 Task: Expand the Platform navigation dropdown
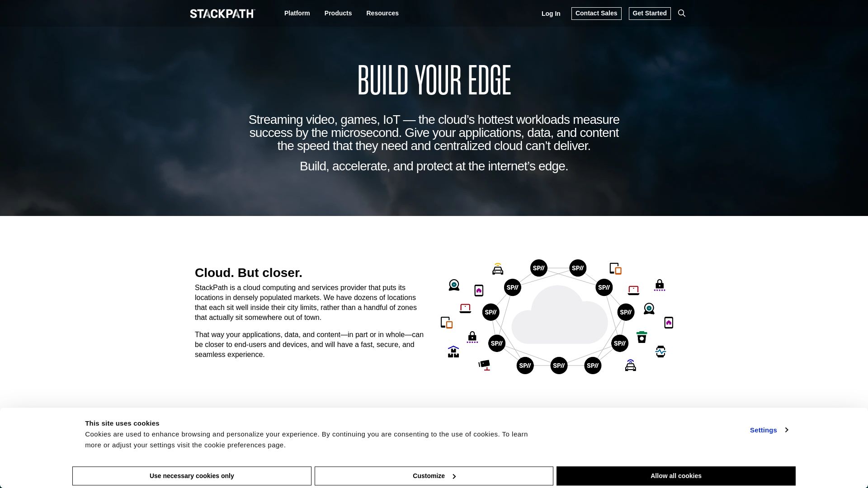coord(297,13)
